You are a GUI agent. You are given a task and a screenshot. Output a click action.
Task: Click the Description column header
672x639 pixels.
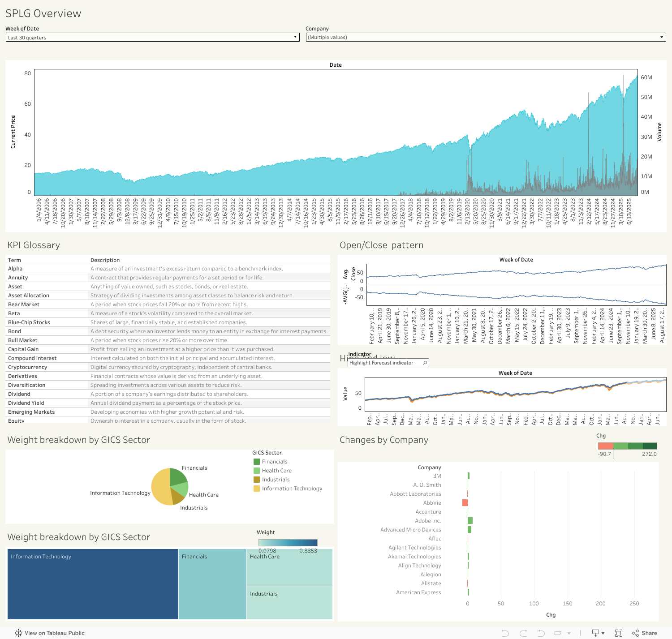coord(105,260)
